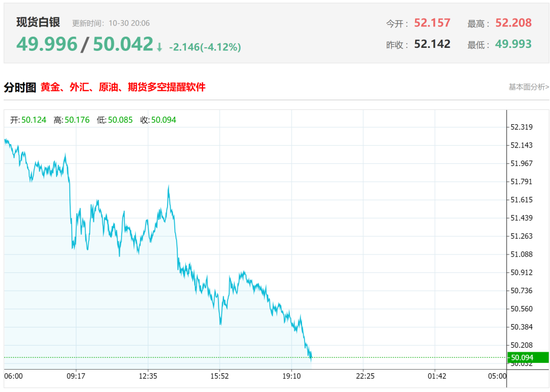This screenshot has width=550, height=392.
Task: Click the 51.967 price axis label
Action: 522,163
